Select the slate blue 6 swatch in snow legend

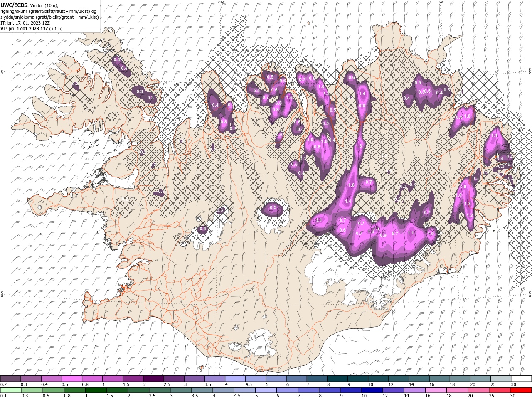click(x=296, y=379)
